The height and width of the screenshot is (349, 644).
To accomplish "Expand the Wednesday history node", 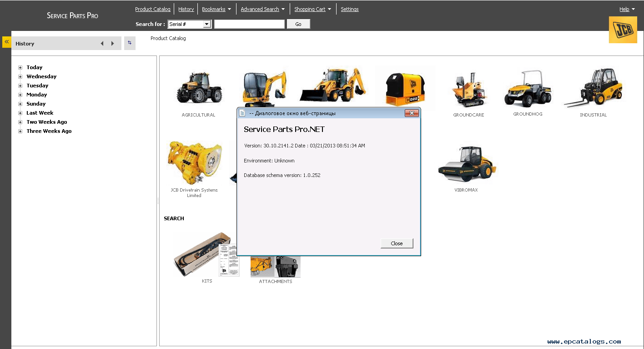I will click(20, 76).
